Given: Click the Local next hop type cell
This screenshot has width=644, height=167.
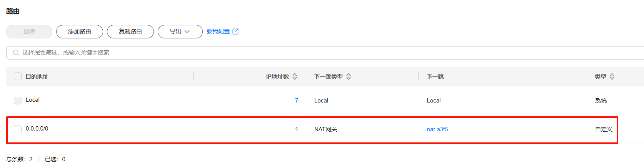Looking at the screenshot, I should tap(321, 101).
